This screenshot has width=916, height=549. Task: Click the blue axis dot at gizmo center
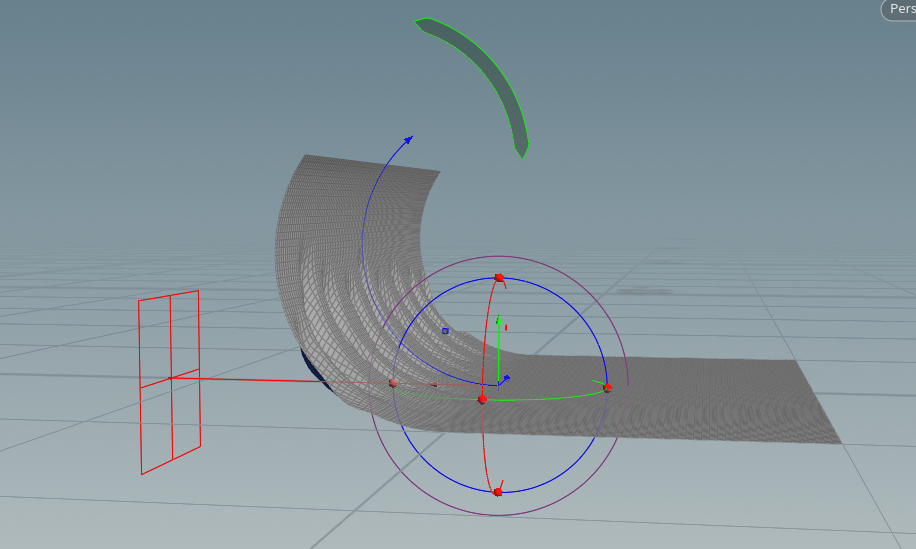[x=506, y=378]
